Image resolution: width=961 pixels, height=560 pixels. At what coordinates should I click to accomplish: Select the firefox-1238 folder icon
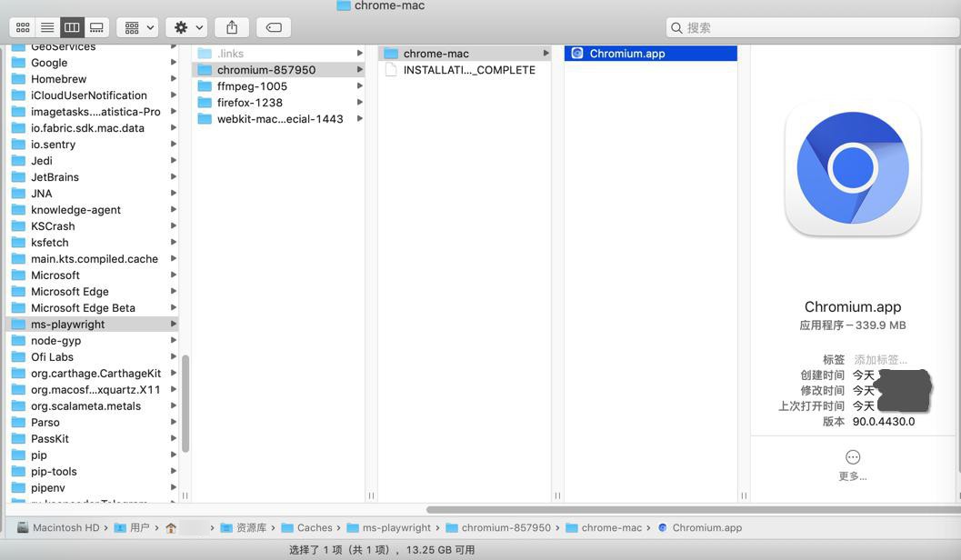point(205,103)
